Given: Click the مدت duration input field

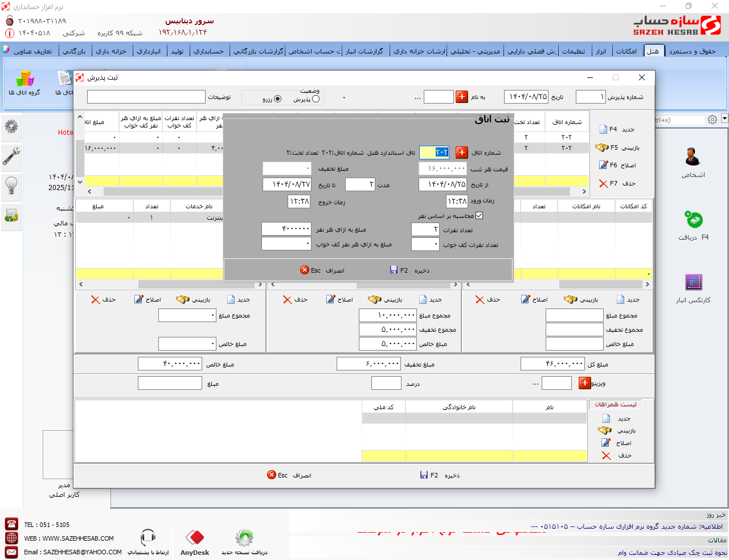Looking at the screenshot, I should 360,184.
